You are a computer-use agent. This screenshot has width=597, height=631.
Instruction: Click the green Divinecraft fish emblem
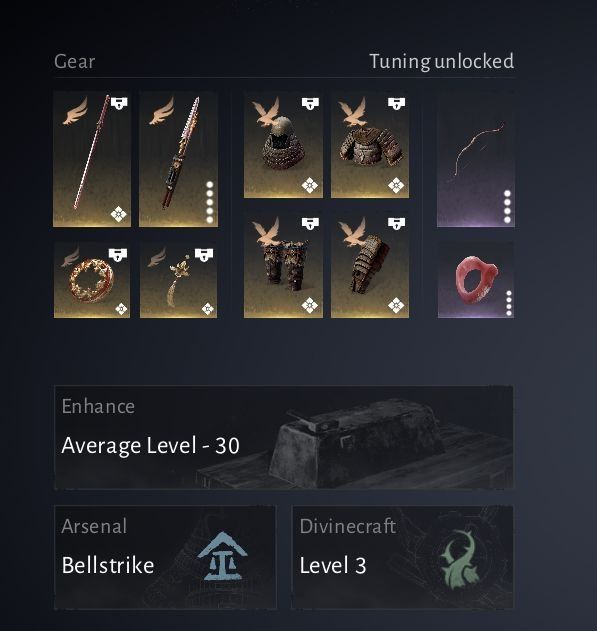coord(461,559)
